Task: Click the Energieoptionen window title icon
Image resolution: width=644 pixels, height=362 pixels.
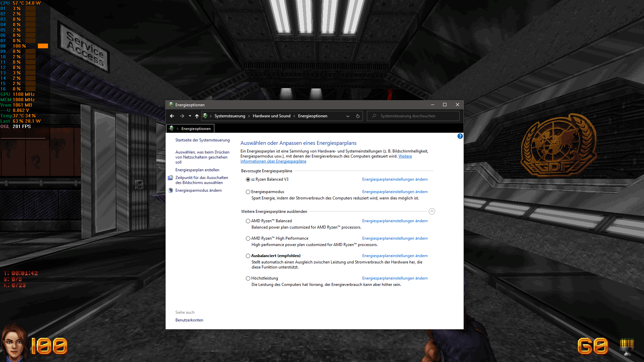Action: point(171,105)
